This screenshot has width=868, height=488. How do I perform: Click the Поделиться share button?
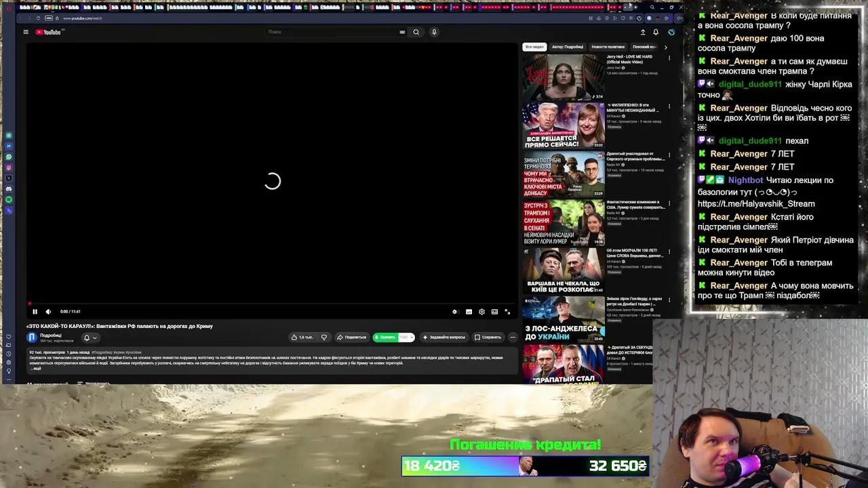pyautogui.click(x=351, y=337)
